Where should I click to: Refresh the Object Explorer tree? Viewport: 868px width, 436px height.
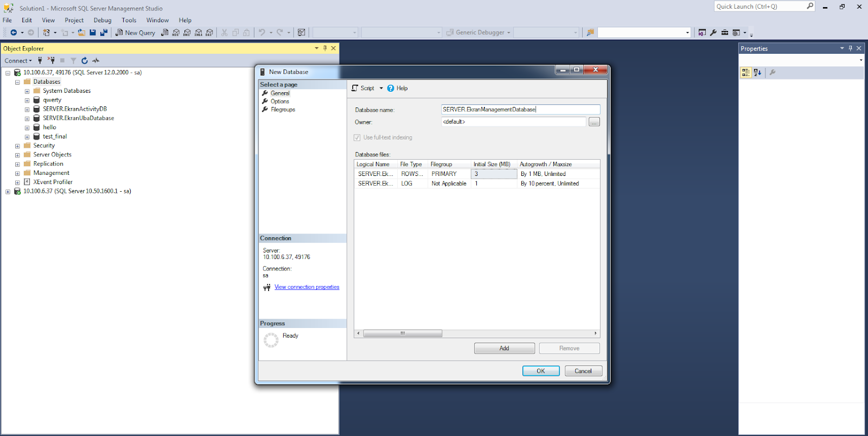pos(85,60)
